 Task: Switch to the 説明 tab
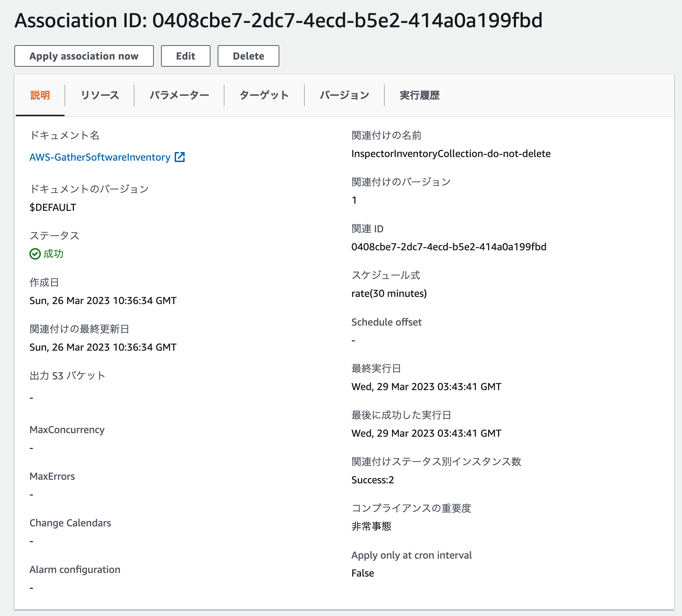tap(40, 95)
